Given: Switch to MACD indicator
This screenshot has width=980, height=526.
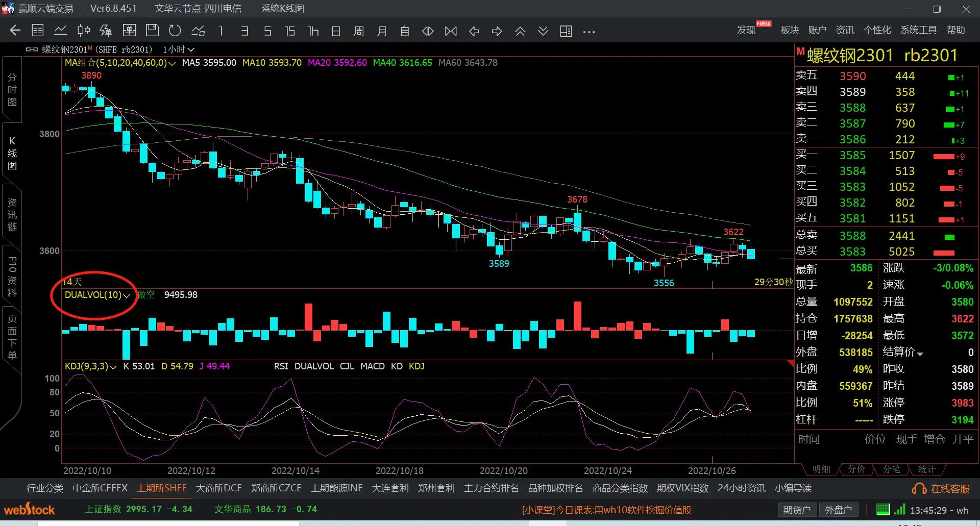Looking at the screenshot, I should 372,366.
